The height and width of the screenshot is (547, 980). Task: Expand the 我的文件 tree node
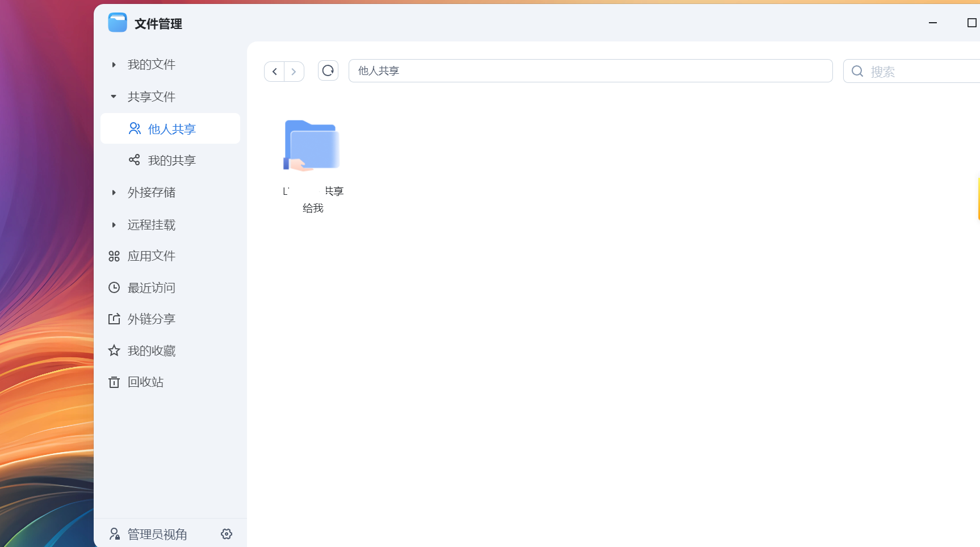click(114, 65)
